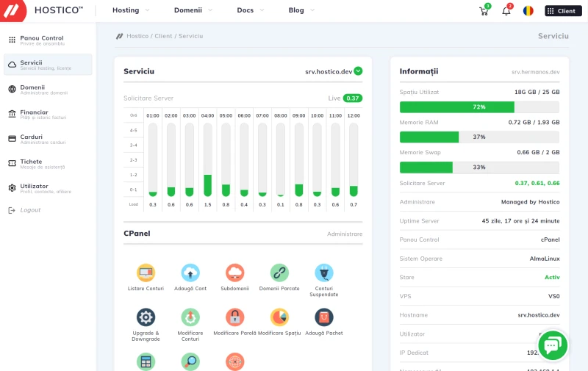Open Modificare Conturi icon
Screen dimensions: 588x371
[190, 317]
